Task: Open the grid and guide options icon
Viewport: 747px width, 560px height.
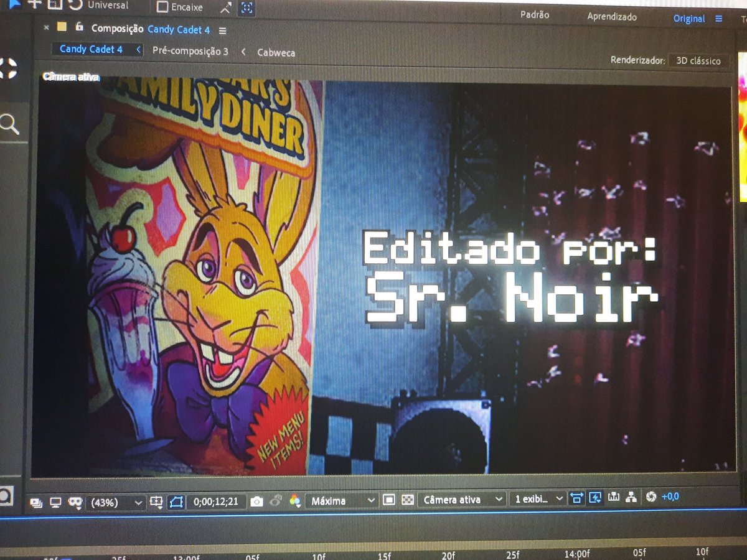Action: click(156, 501)
